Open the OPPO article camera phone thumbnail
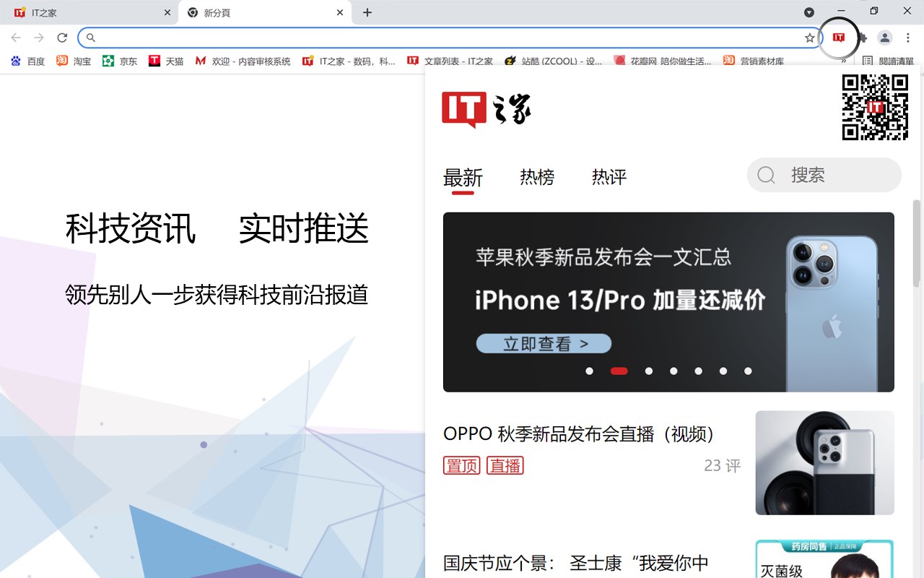 click(824, 462)
